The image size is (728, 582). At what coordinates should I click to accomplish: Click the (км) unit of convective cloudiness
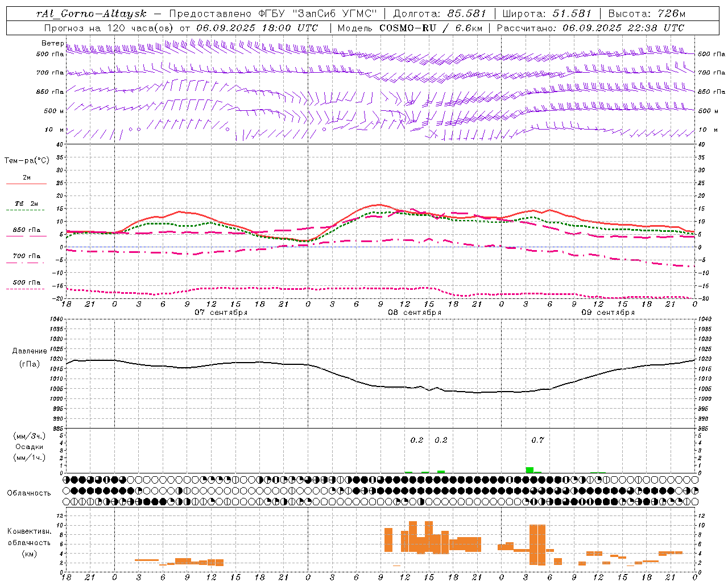click(30, 554)
